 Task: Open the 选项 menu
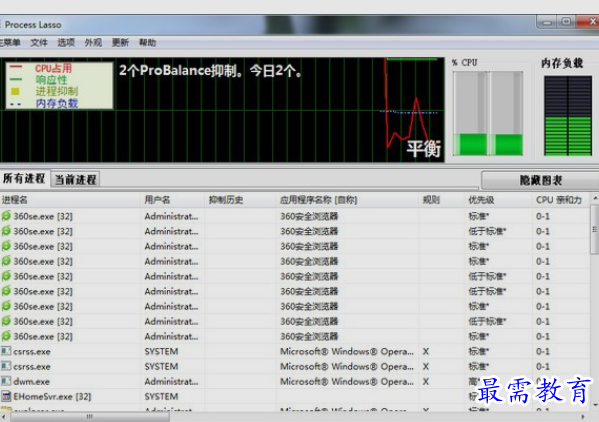(x=66, y=42)
